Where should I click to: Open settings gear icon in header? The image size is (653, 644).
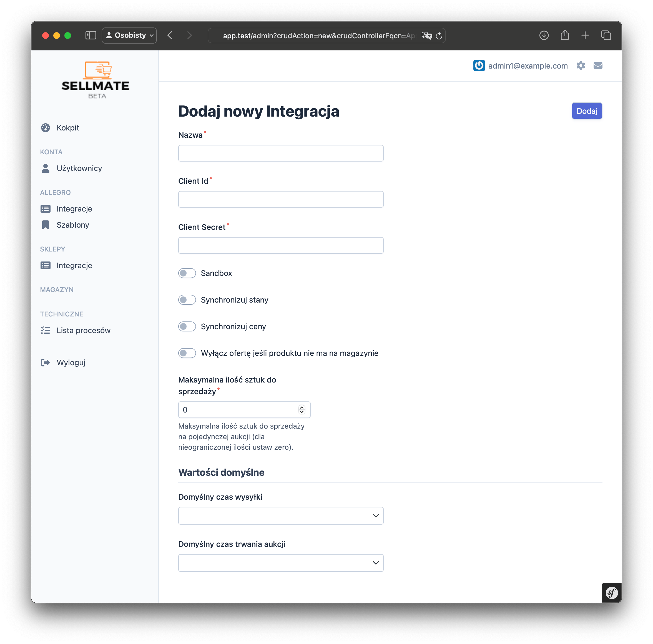point(581,66)
